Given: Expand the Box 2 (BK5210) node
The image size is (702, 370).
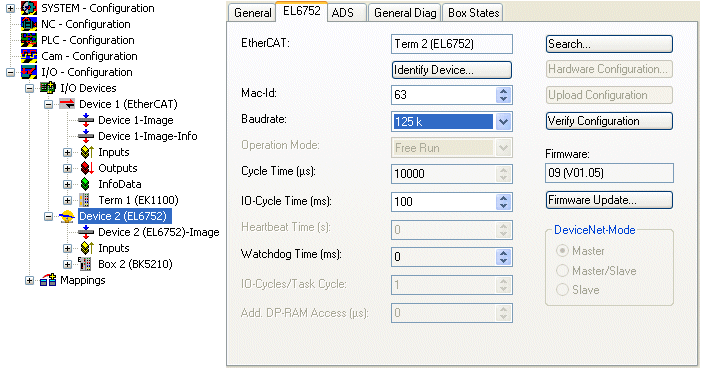Looking at the screenshot, I should click(x=67, y=264).
